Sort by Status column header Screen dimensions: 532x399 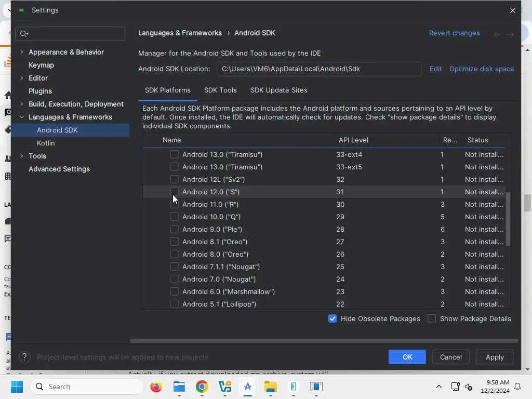(478, 140)
